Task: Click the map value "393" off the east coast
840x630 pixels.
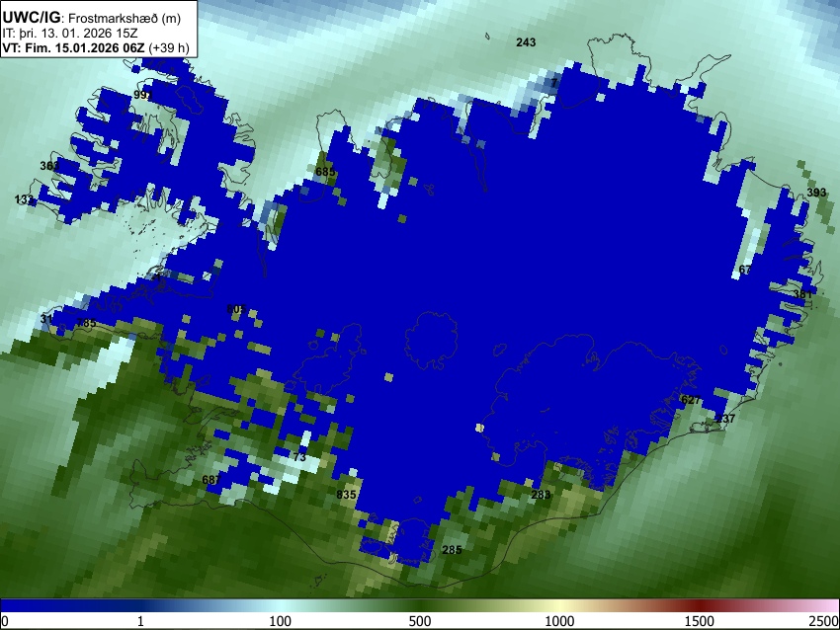Action: click(816, 193)
